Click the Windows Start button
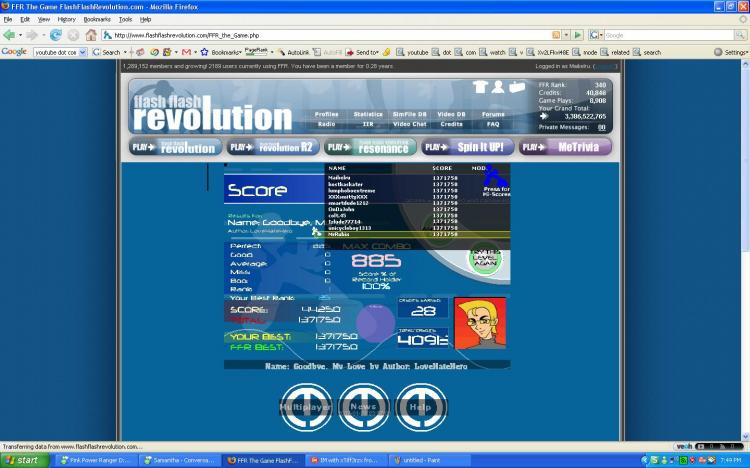The image size is (750, 468). tap(25, 460)
